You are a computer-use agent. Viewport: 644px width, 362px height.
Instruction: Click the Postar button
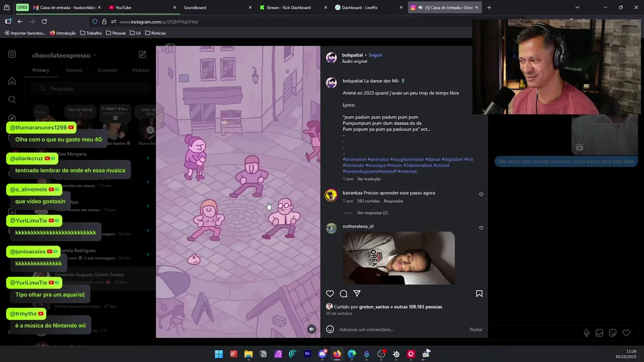(476, 329)
